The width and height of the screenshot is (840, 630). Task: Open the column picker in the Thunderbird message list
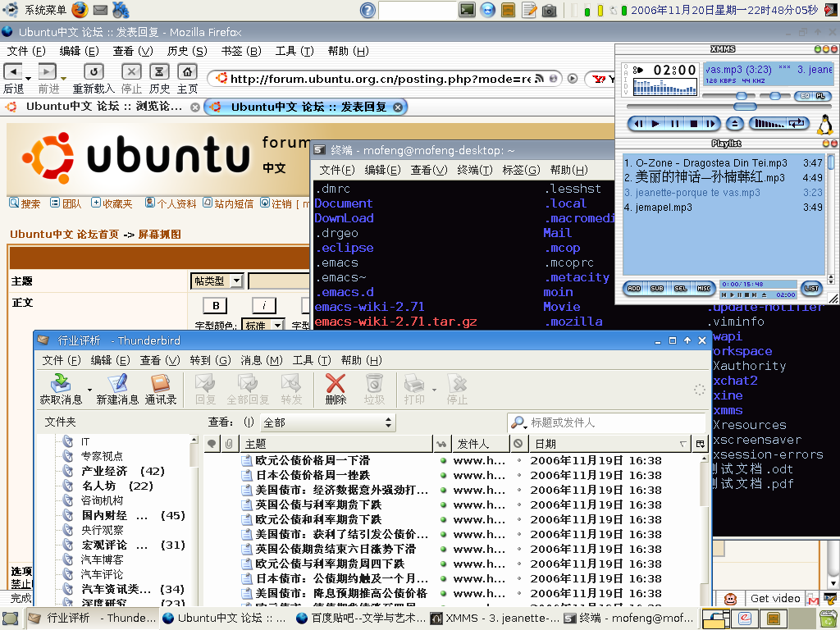click(700, 444)
